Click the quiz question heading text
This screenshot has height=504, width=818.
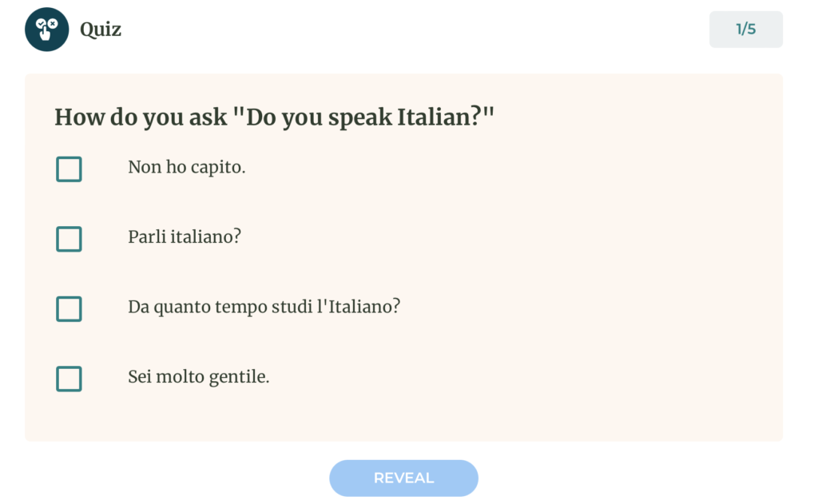coord(275,117)
